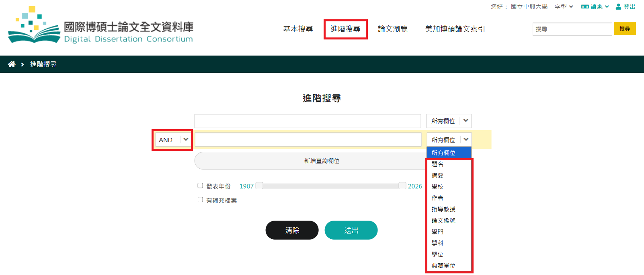Click the home icon in breadcrumb
644x275 pixels.
tap(12, 64)
